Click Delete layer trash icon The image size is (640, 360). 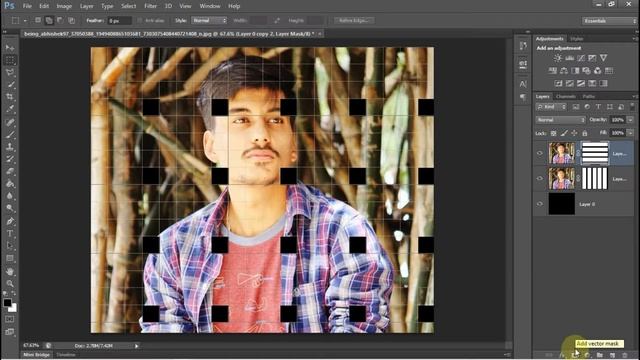click(624, 355)
